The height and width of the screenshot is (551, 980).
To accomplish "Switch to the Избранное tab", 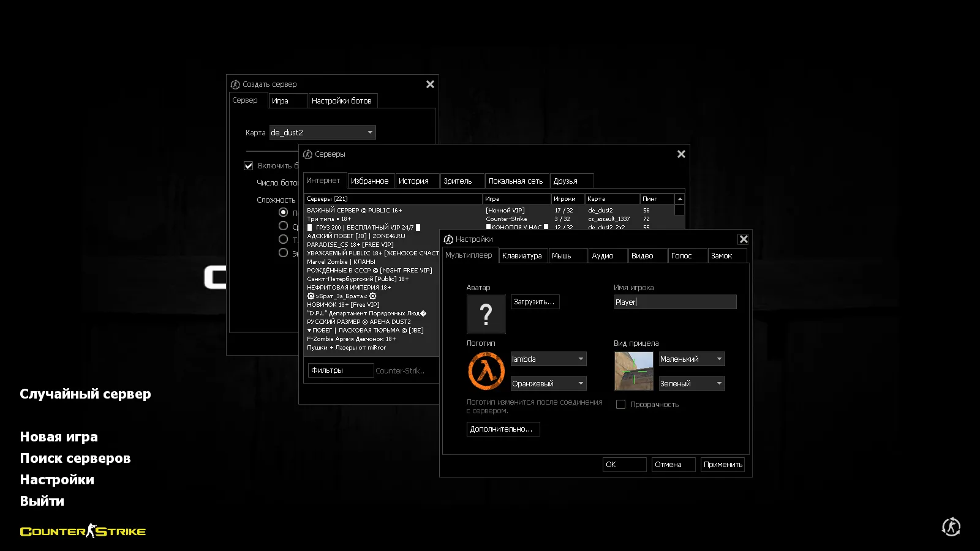I will (x=371, y=180).
